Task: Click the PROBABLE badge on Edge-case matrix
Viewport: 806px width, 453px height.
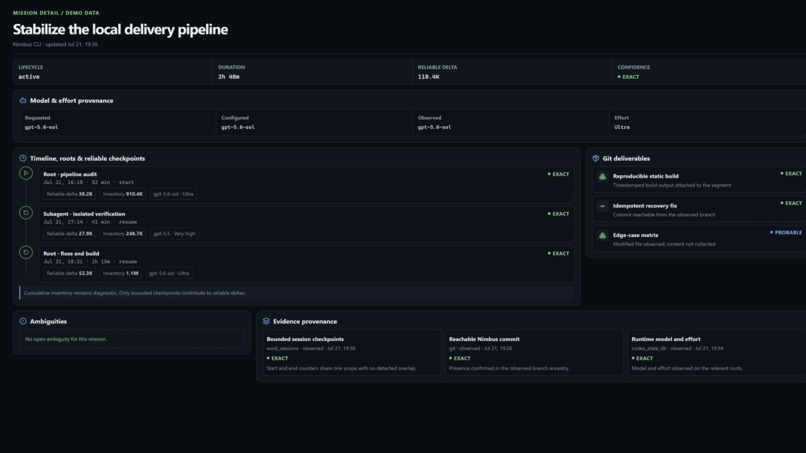Action: pyautogui.click(x=785, y=232)
